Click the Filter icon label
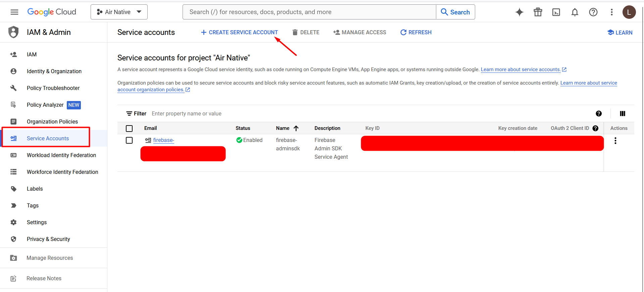644x292 pixels. (x=136, y=113)
